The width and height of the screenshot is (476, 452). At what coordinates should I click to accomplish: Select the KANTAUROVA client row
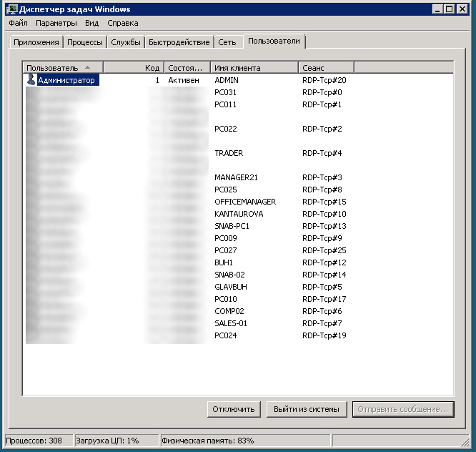(x=239, y=214)
